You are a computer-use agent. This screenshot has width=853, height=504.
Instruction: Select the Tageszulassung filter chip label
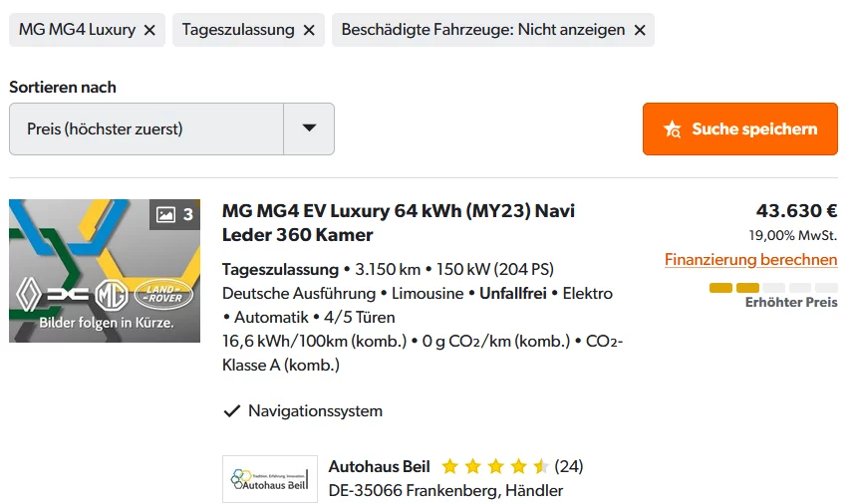point(238,29)
